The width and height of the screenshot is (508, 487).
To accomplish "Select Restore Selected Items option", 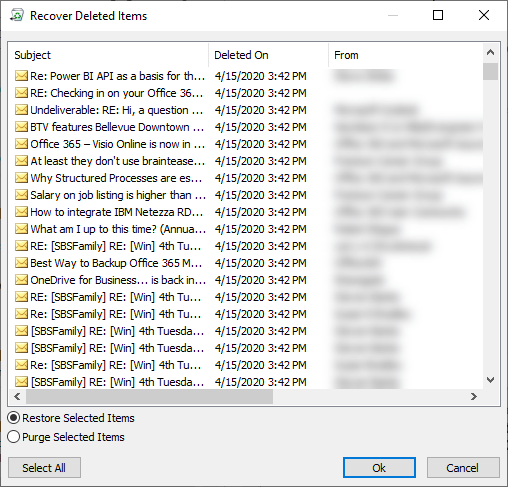I will pos(71,418).
